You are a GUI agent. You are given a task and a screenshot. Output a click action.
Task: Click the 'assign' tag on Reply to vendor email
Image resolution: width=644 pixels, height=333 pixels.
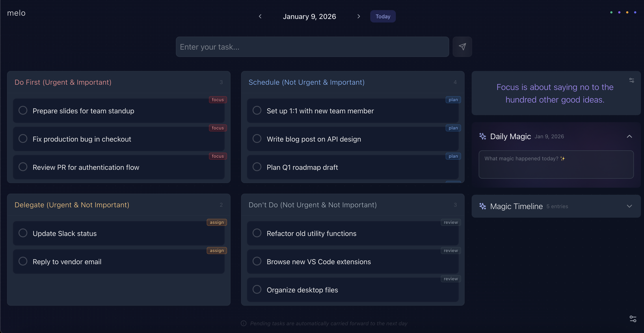point(216,251)
